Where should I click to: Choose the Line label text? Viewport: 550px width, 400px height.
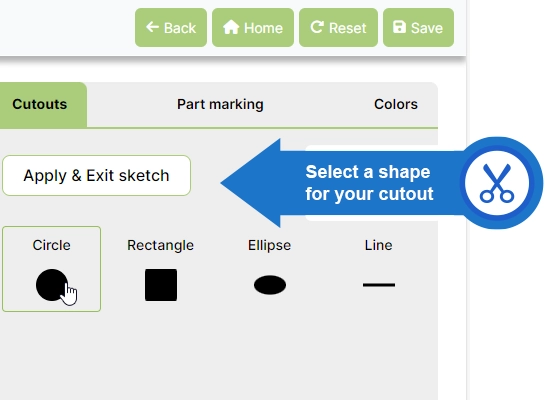(378, 245)
